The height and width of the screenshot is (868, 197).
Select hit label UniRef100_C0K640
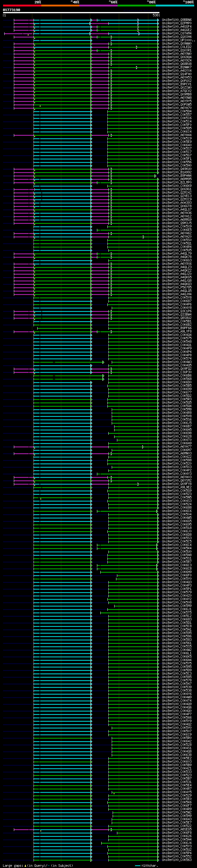(x=176, y=145)
